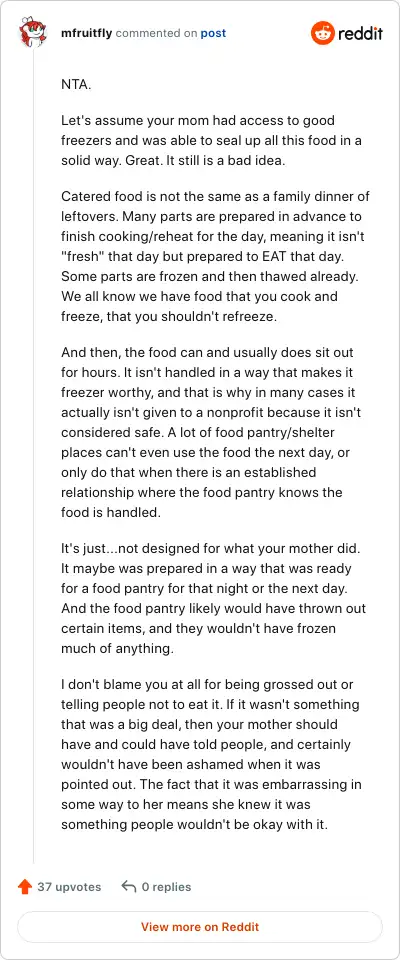Click the paragraph starting "Let's assume your mom"
The image size is (400, 960).
[211, 140]
